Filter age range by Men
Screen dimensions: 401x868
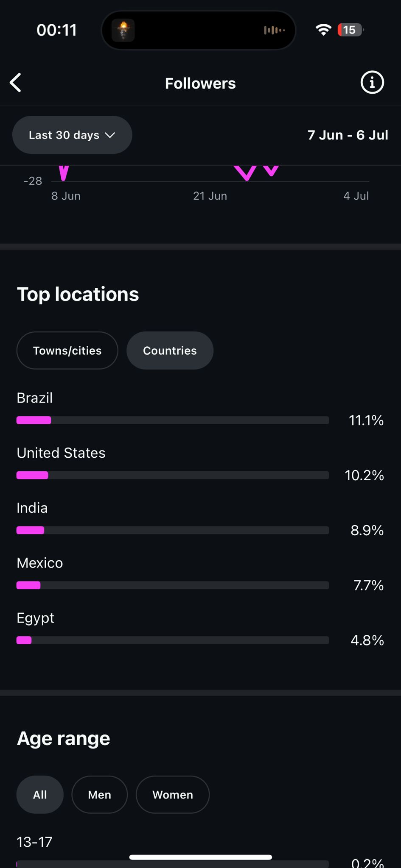coord(99,795)
